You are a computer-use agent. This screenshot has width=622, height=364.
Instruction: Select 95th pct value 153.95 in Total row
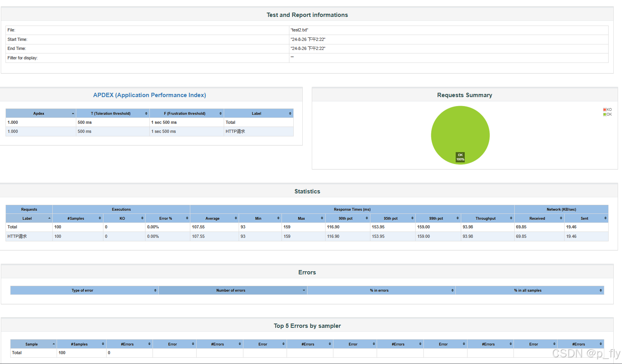pos(378,227)
